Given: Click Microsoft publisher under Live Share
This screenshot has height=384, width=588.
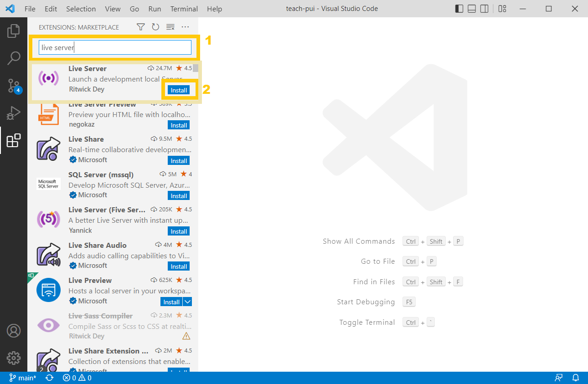Looking at the screenshot, I should pyautogui.click(x=93, y=160).
